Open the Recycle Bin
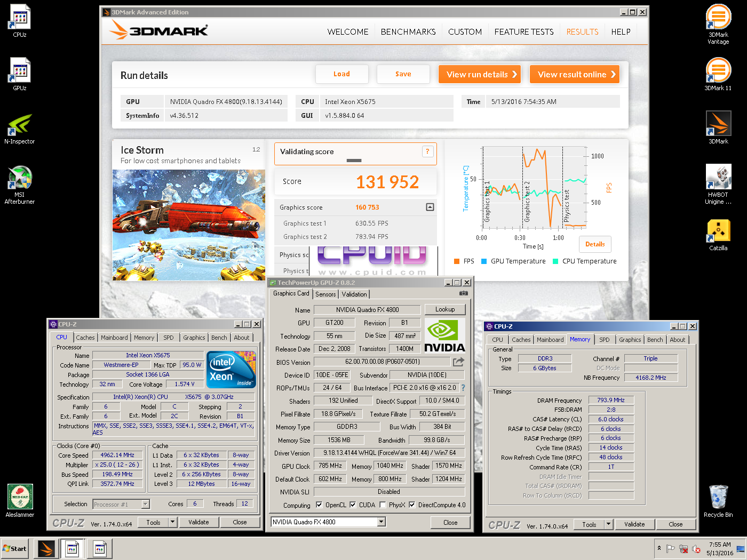Viewport: 747px width, 560px height. click(718, 501)
